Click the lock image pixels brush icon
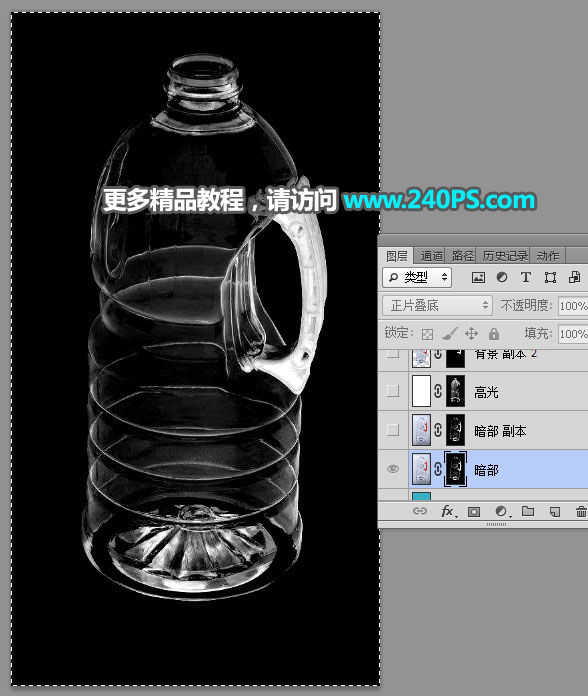Image resolution: width=588 pixels, height=696 pixels. click(x=450, y=334)
